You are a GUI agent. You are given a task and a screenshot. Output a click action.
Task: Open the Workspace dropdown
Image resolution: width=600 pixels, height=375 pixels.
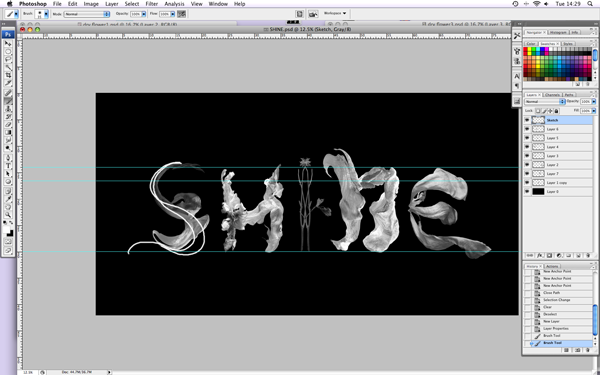[335, 13]
